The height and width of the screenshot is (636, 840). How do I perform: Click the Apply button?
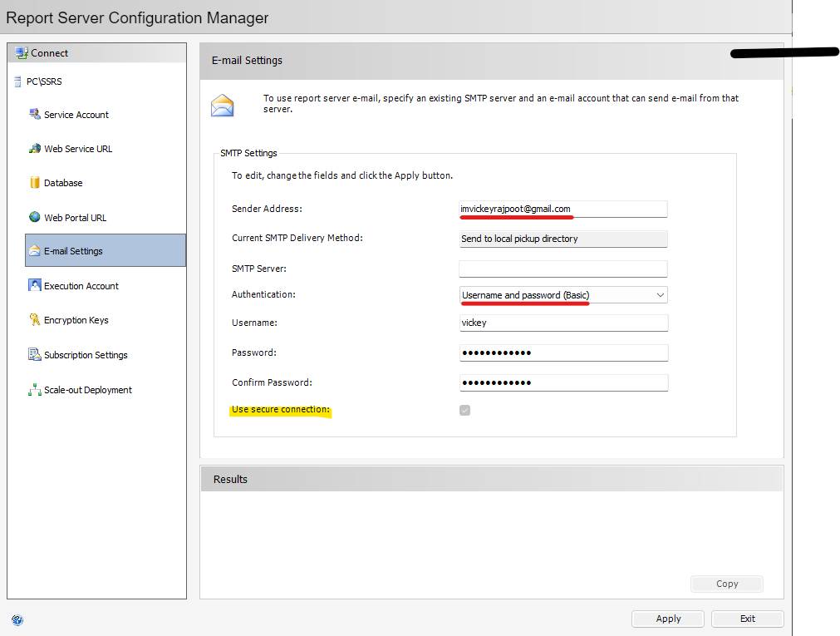click(x=668, y=619)
